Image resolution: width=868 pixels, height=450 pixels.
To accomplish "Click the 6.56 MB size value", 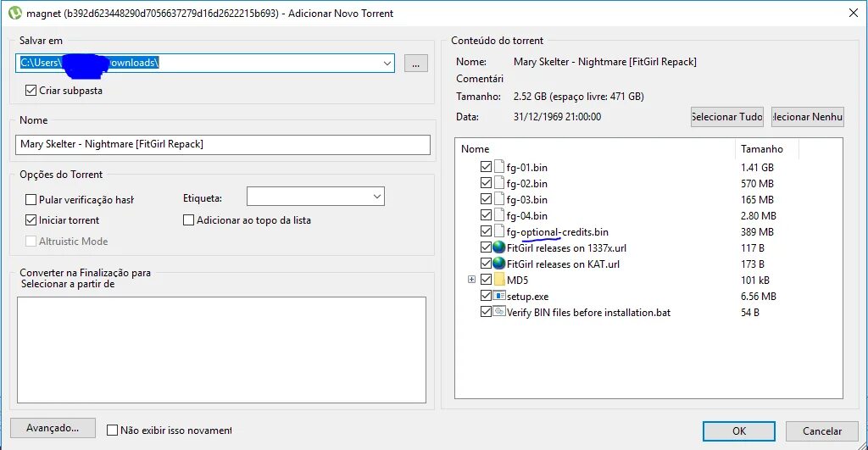I will [x=759, y=296].
